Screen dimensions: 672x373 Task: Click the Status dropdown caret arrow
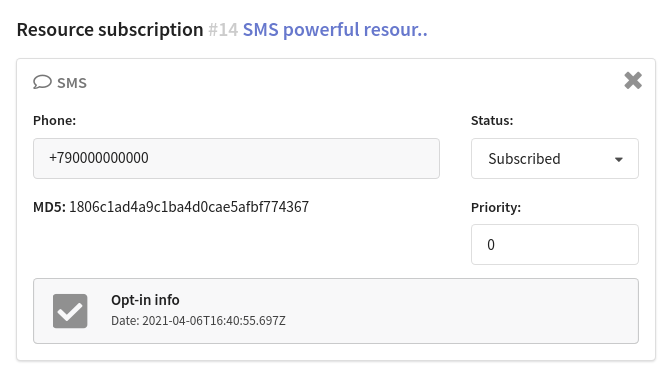[618, 159]
